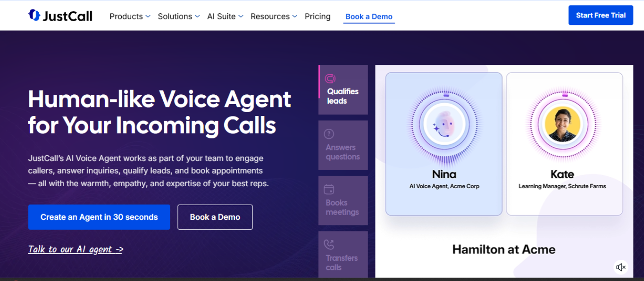Viewport: 644px width, 281px height.
Task: Click Book a Demo in navigation bar
Action: pos(369,17)
